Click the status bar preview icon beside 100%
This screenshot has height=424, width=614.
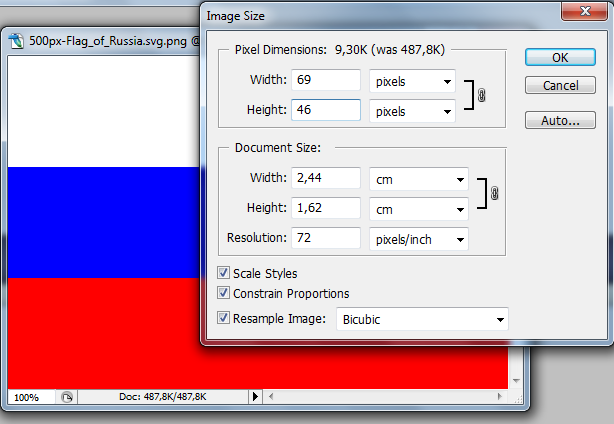[x=67, y=397]
